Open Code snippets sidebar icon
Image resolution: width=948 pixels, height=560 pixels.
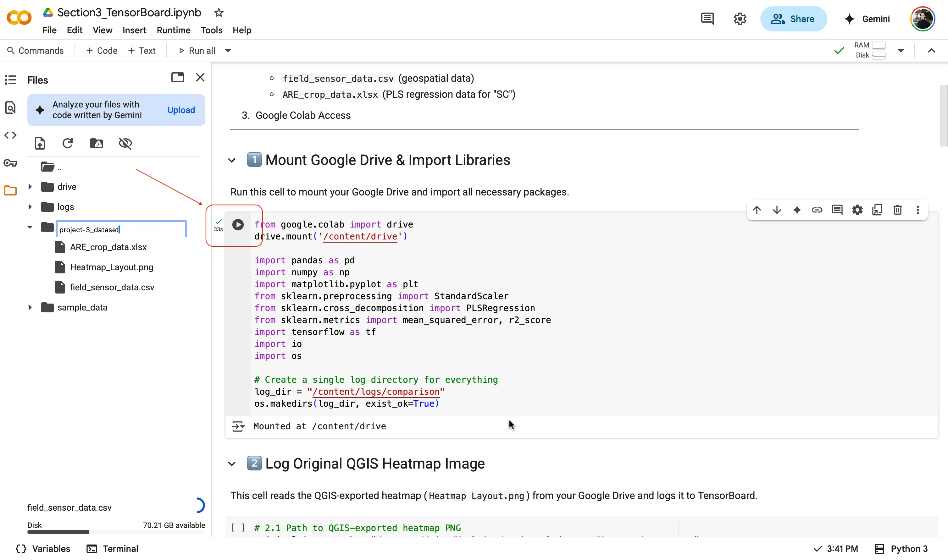(10, 135)
